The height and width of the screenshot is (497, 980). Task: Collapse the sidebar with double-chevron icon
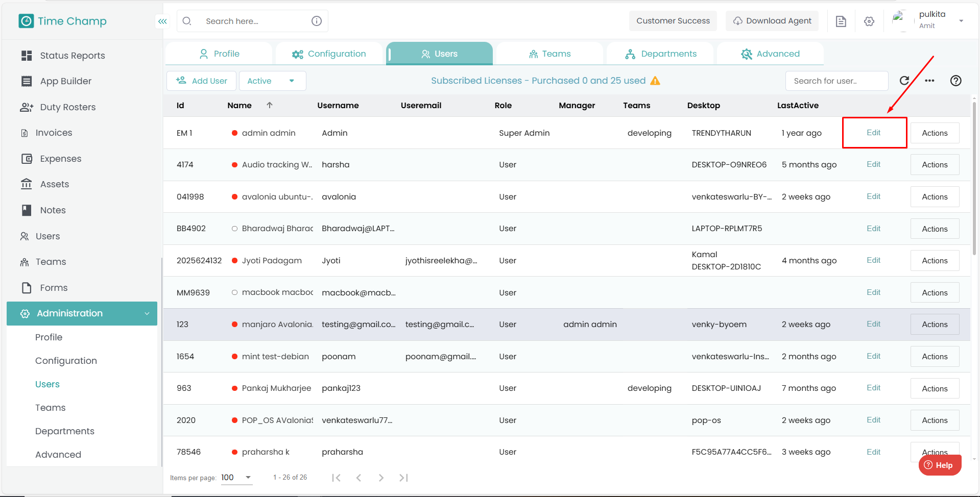click(162, 21)
